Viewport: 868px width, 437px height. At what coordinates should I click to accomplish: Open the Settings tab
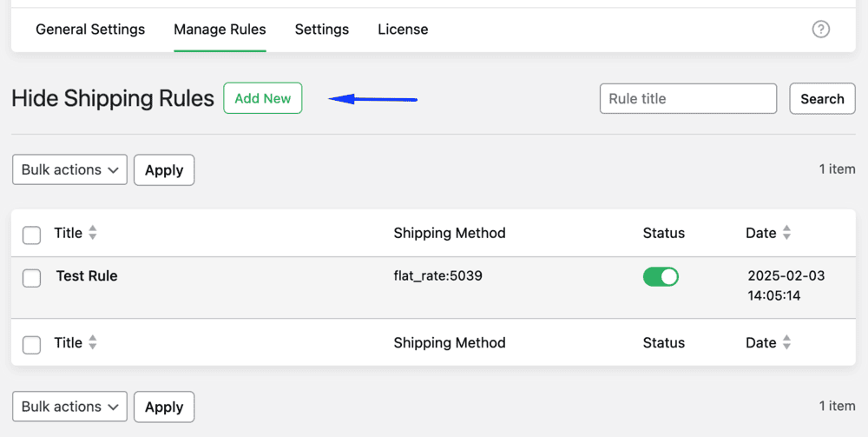click(x=322, y=30)
